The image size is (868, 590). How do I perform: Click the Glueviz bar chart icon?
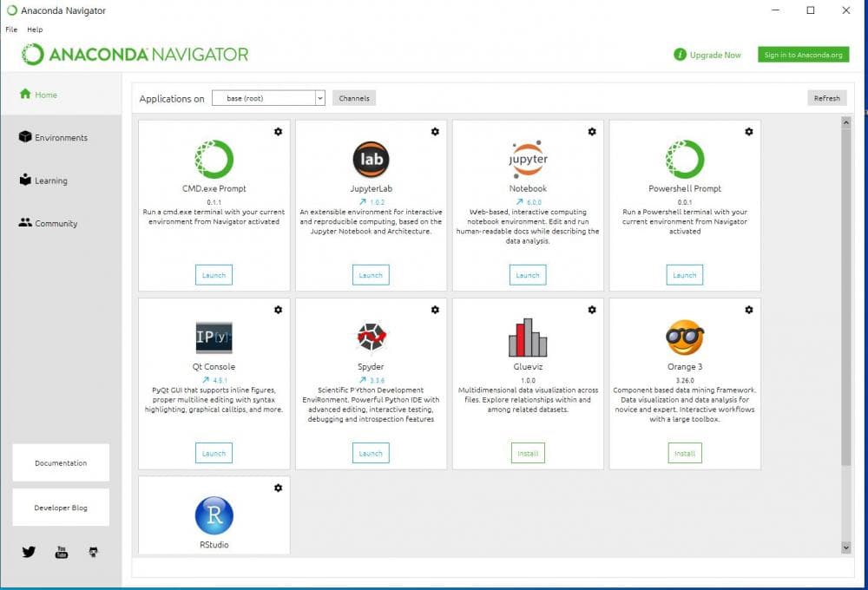click(x=528, y=338)
